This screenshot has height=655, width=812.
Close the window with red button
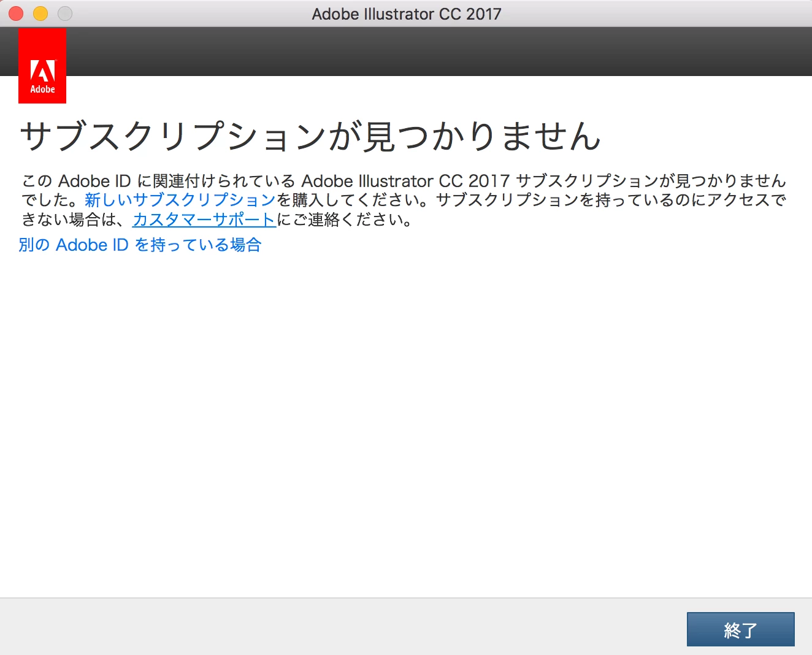(x=16, y=13)
